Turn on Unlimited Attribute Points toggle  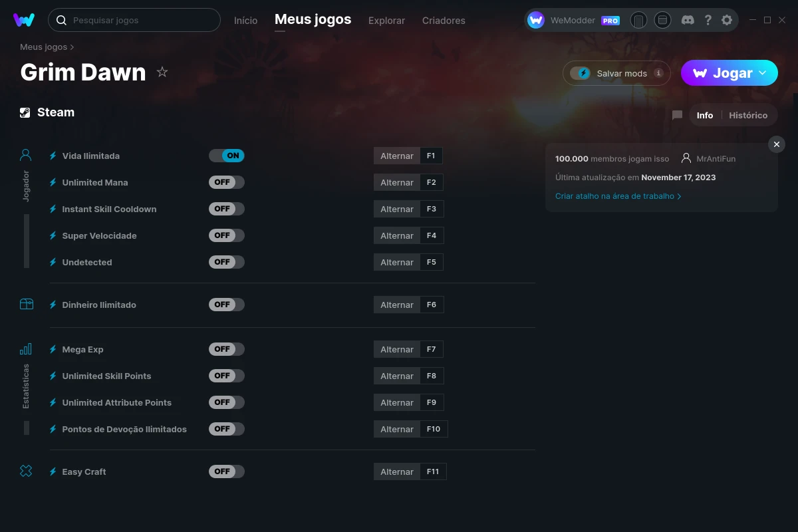click(x=227, y=402)
